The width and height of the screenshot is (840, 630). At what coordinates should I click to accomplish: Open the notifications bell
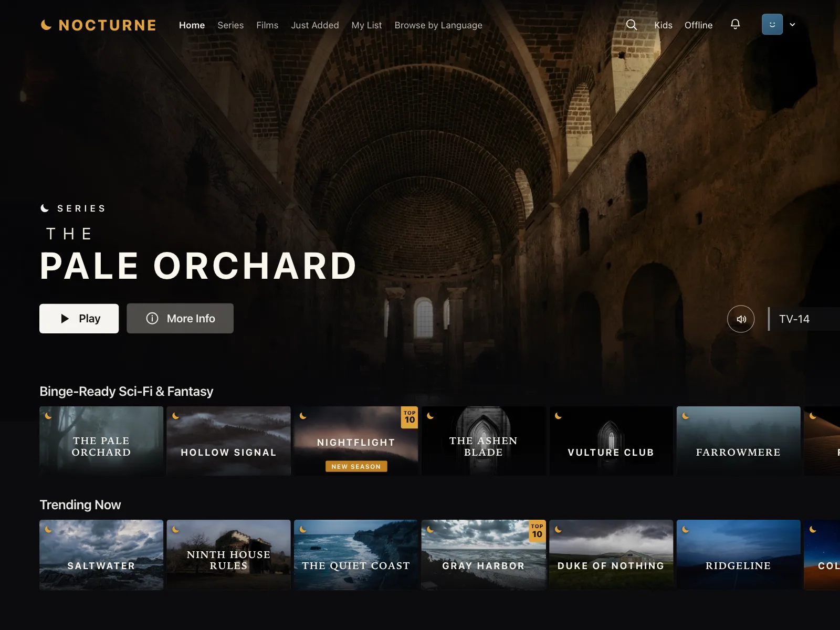point(736,24)
